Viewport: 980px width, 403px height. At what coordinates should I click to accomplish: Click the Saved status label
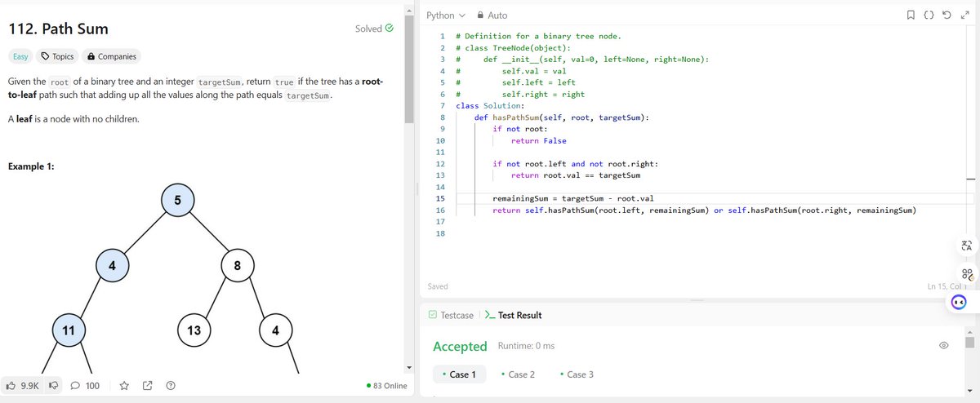438,286
